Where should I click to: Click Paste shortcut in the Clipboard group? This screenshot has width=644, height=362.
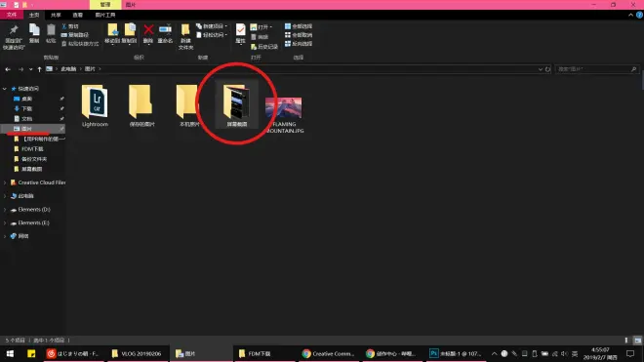coord(80,44)
